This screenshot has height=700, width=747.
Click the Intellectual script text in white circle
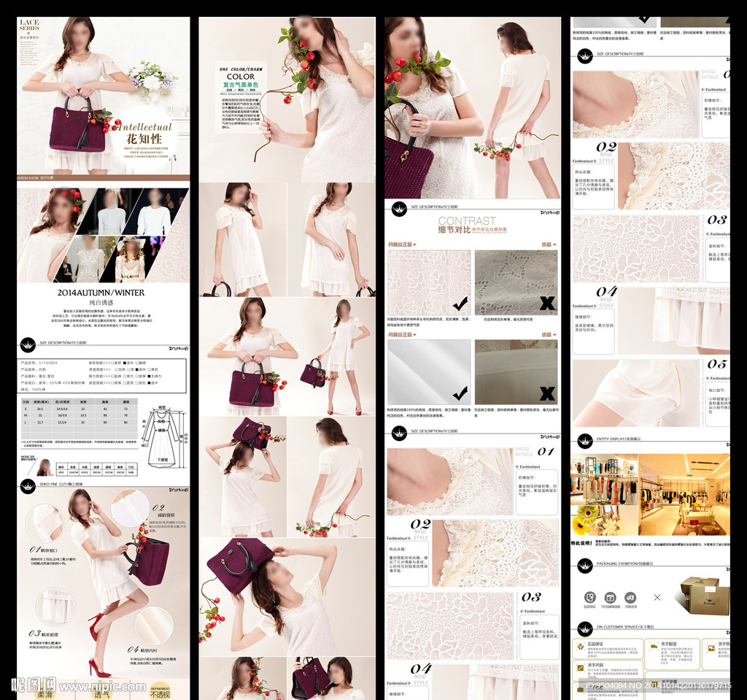click(144, 127)
